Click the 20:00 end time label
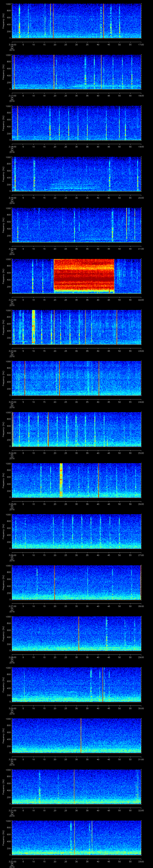The image size is (153, 868). pyautogui.click(x=141, y=198)
